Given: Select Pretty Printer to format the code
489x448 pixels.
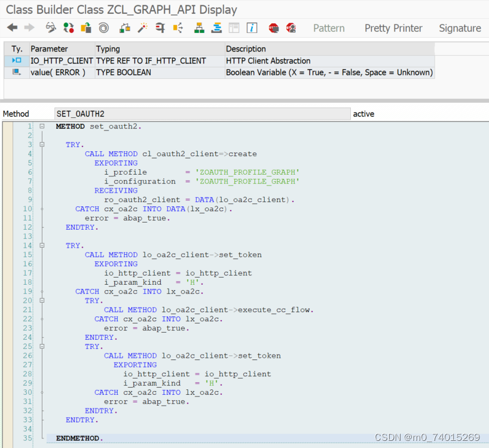Looking at the screenshot, I should click(x=393, y=28).
